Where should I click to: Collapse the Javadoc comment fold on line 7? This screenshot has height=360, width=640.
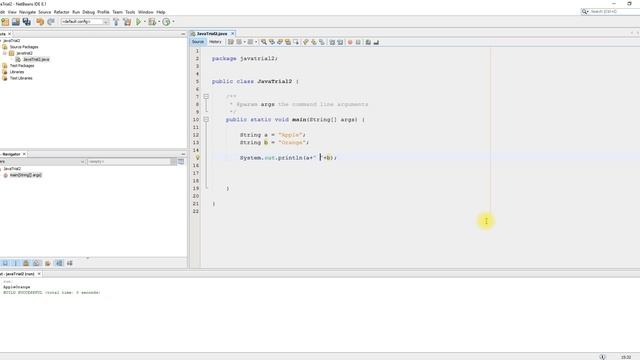click(206, 96)
